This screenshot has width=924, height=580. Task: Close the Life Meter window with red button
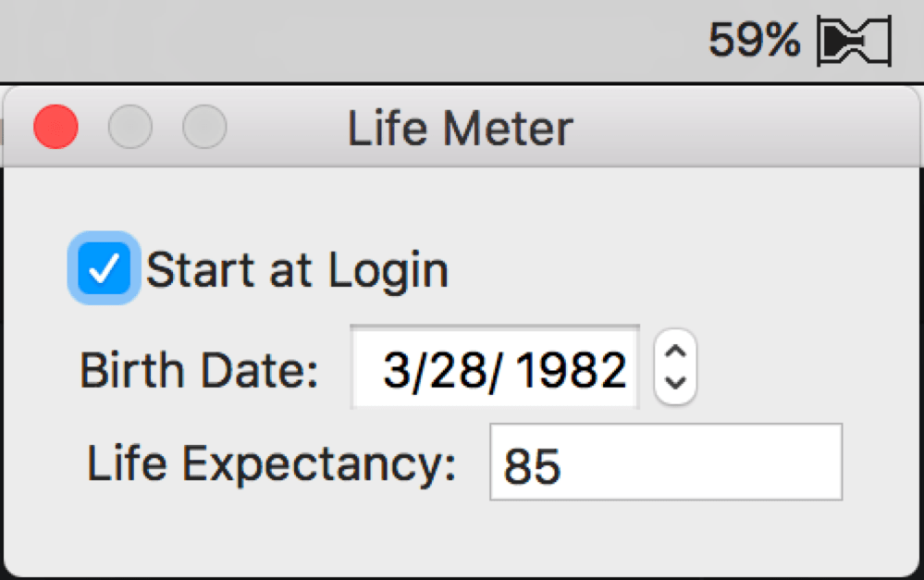click(x=55, y=128)
